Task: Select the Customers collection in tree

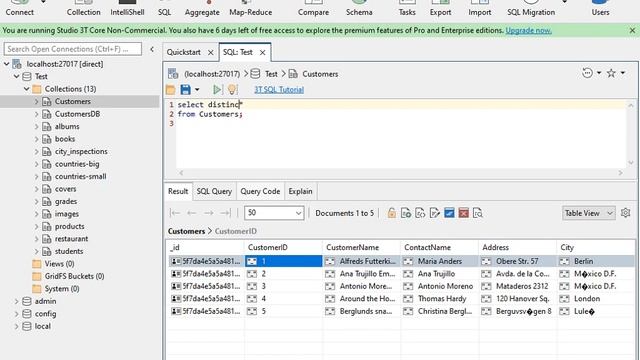Action: (73, 101)
